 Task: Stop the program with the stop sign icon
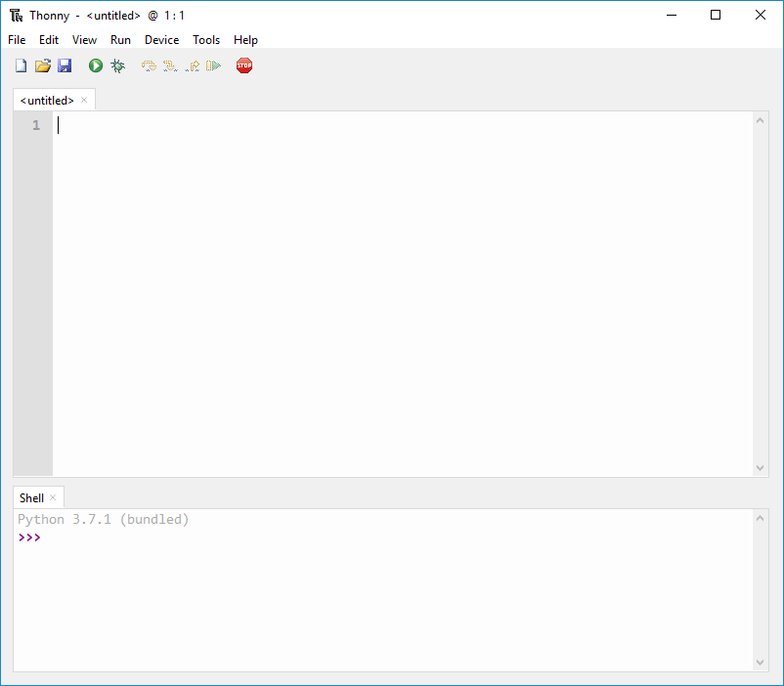(x=243, y=65)
